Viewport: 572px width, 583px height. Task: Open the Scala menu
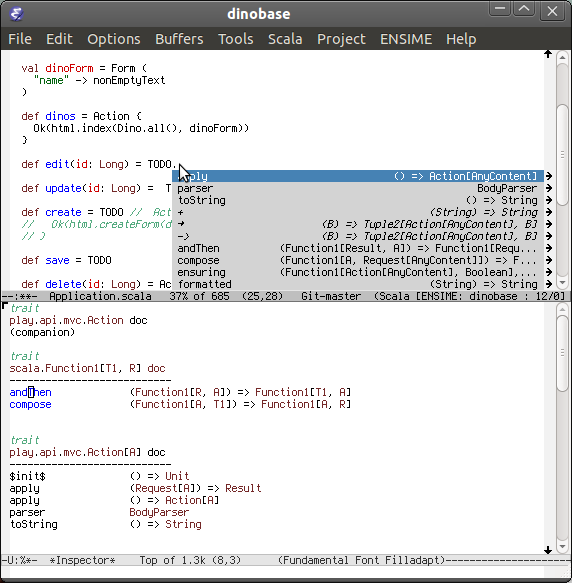tap(285, 39)
